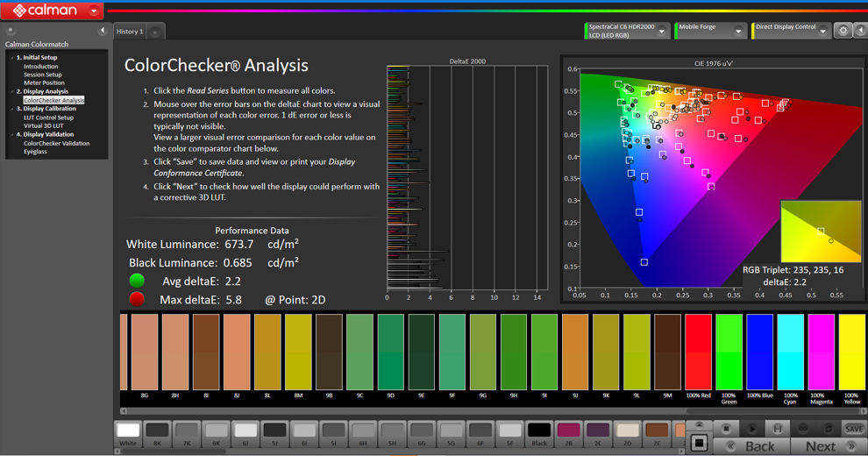The image size is (868, 456).
Task: Select the 8K dark gray patch
Action: (157, 433)
